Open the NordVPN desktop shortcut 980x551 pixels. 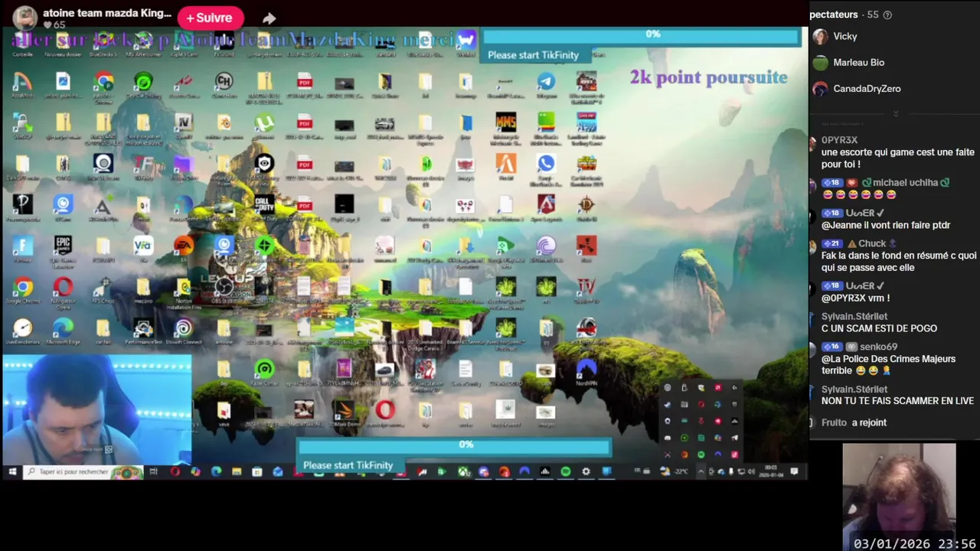click(586, 370)
